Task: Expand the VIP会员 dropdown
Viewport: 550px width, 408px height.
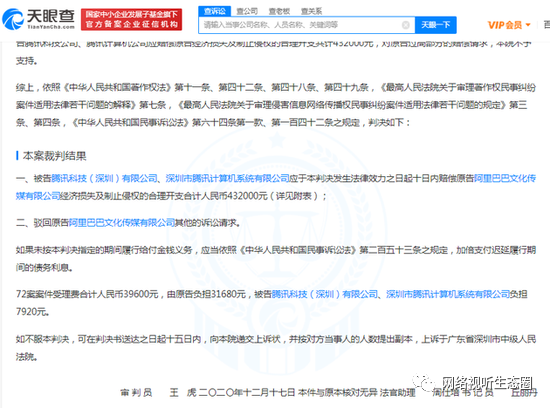Action: pyautogui.click(x=509, y=25)
